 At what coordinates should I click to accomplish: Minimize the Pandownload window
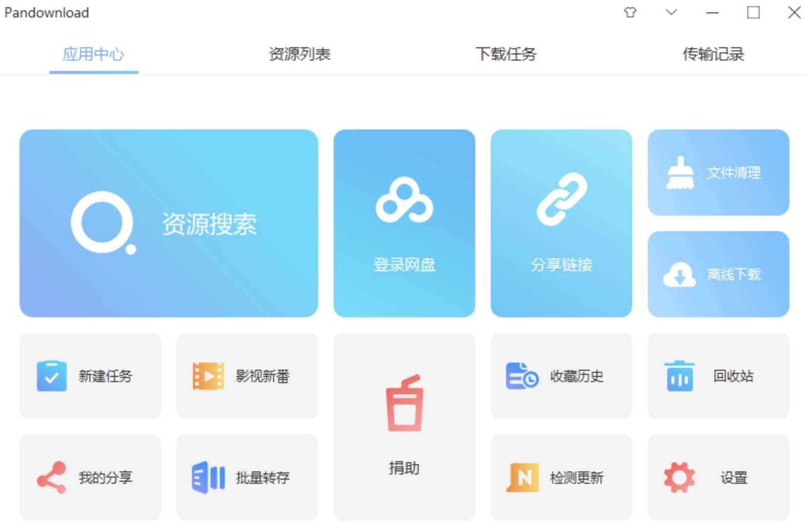[x=712, y=12]
